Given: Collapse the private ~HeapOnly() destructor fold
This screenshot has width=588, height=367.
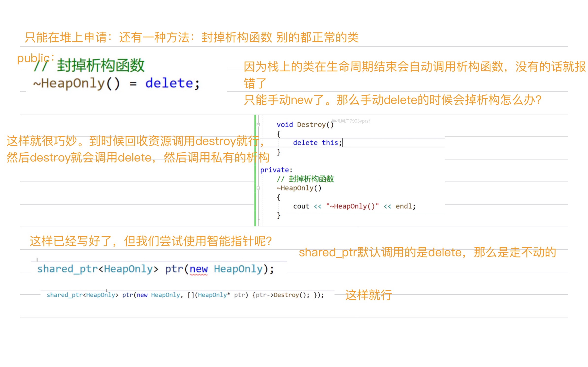Looking at the screenshot, I should click(258, 188).
